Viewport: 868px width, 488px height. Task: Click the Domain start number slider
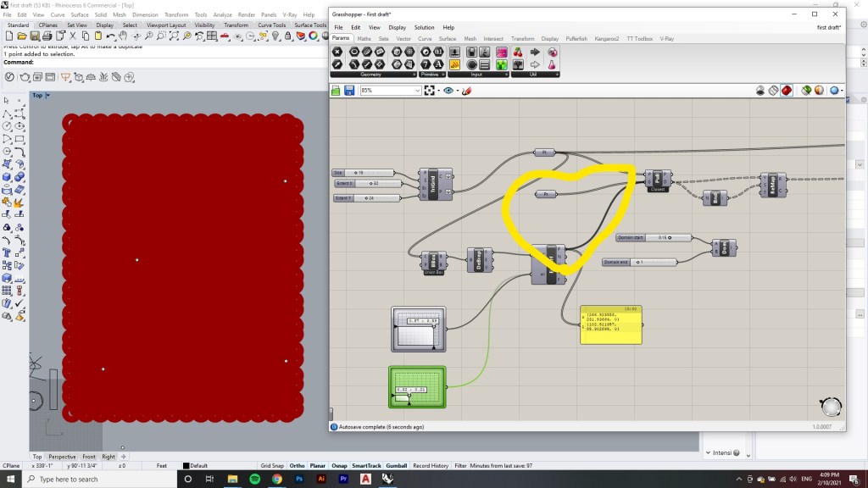coord(654,238)
